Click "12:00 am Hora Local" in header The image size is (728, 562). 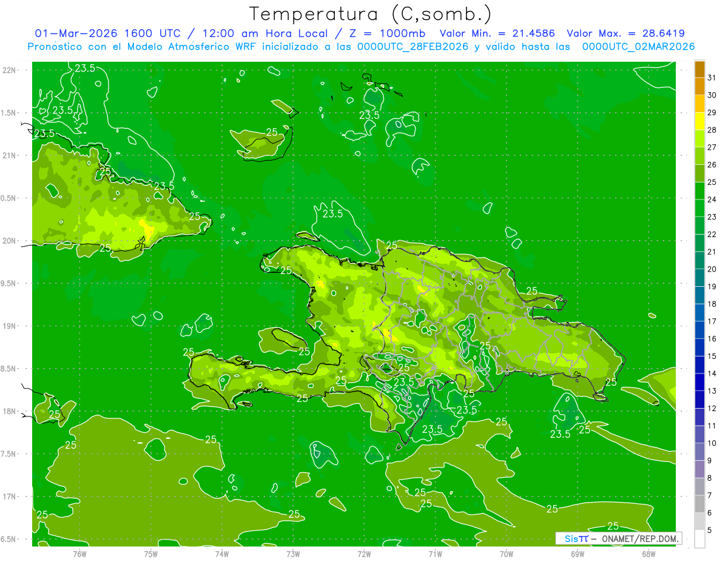265,33
